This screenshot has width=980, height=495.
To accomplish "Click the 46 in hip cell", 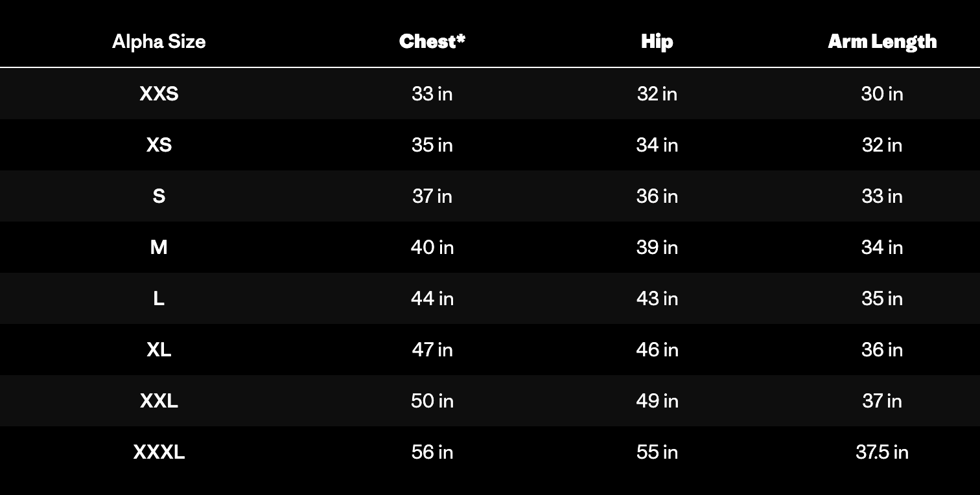I will coord(657,350).
